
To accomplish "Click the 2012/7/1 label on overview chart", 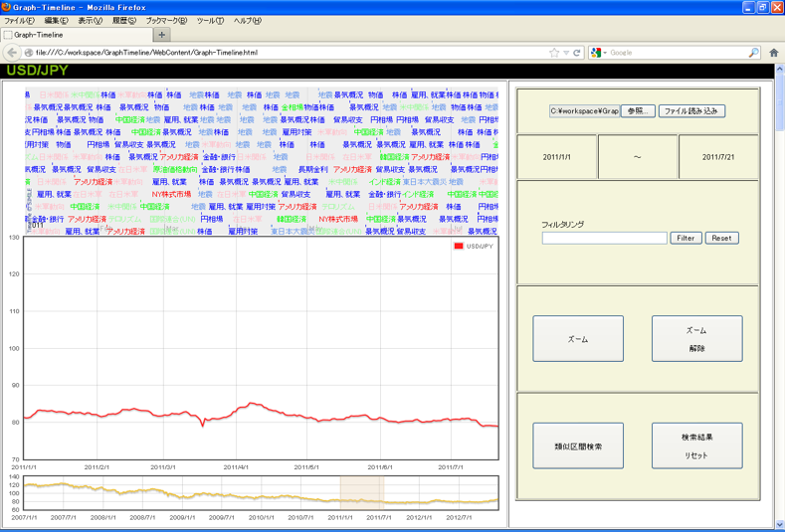I will click(x=459, y=517).
